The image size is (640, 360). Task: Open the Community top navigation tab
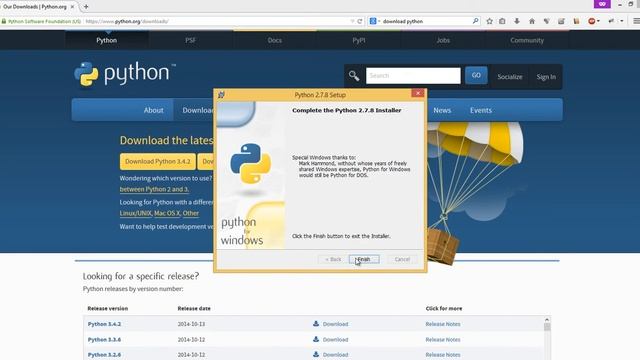527,40
